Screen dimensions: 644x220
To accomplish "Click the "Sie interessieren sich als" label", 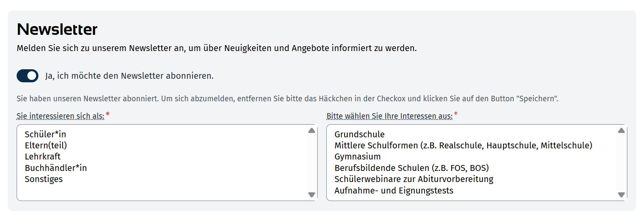I will coord(60,116).
